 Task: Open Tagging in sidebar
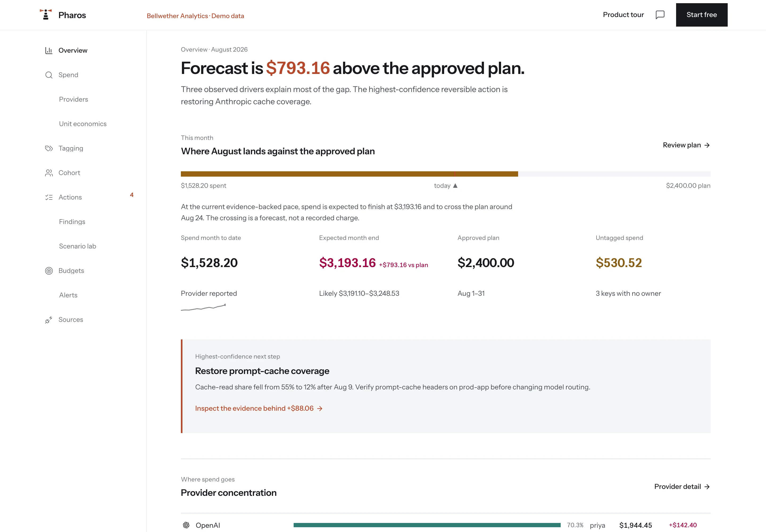71,148
